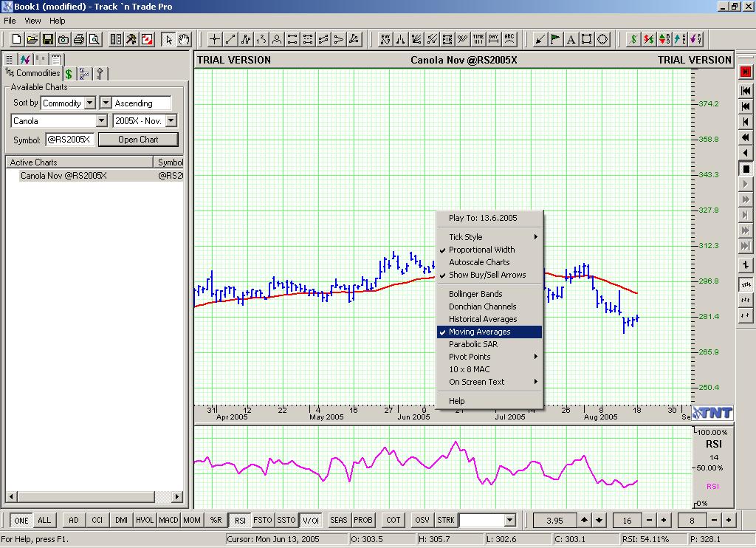Viewport: 756px width, 548px height.
Task: Expand the 2005X - Nov. contract dropdown
Action: click(x=171, y=121)
